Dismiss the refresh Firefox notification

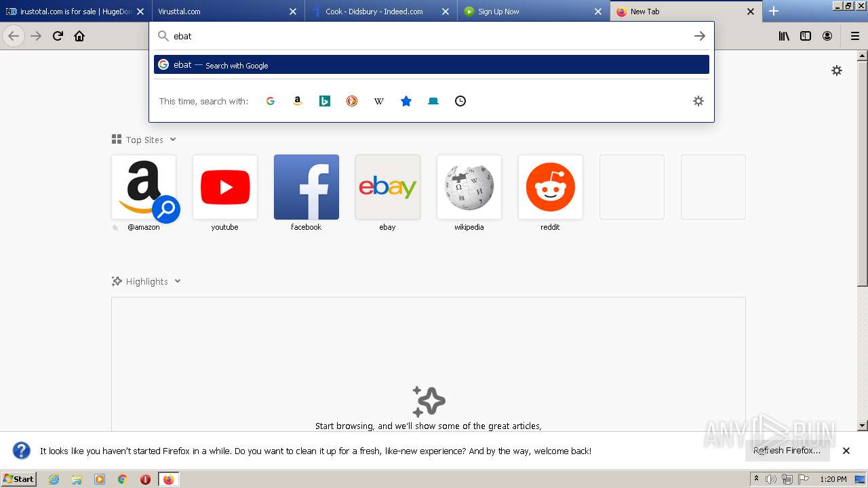click(x=846, y=451)
